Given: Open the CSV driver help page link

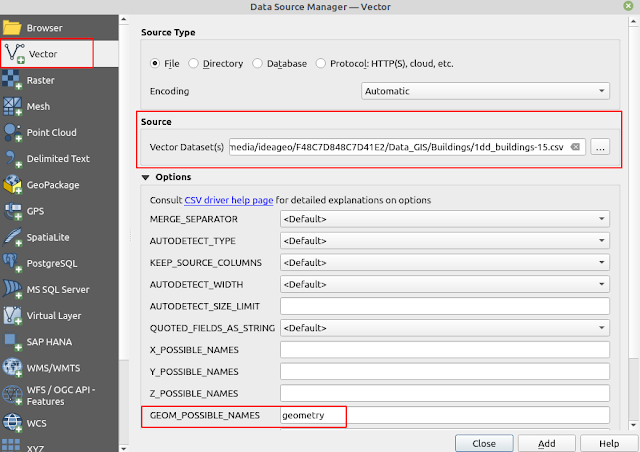Looking at the screenshot, I should 229,200.
